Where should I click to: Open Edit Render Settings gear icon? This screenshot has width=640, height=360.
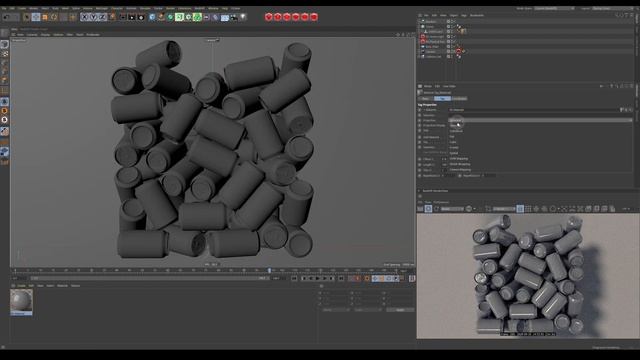[141, 17]
